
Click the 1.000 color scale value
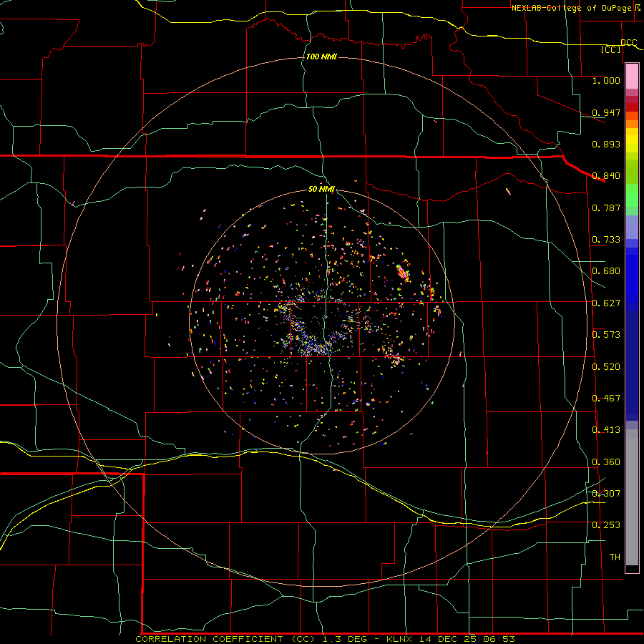(x=606, y=80)
